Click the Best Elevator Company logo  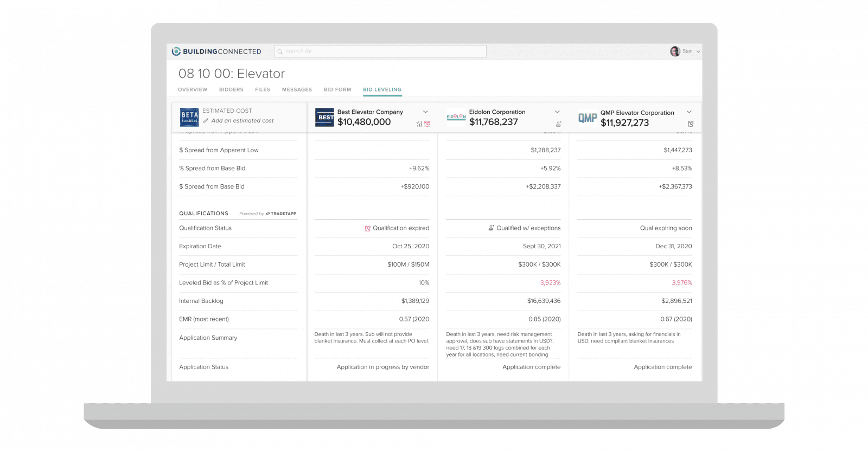point(324,117)
